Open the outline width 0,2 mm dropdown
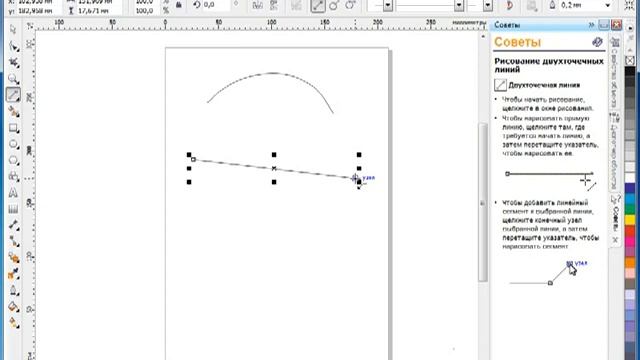 (x=608, y=5)
